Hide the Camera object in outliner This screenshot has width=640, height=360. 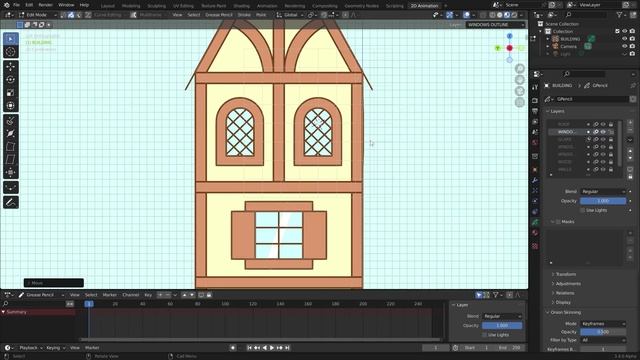pos(624,46)
